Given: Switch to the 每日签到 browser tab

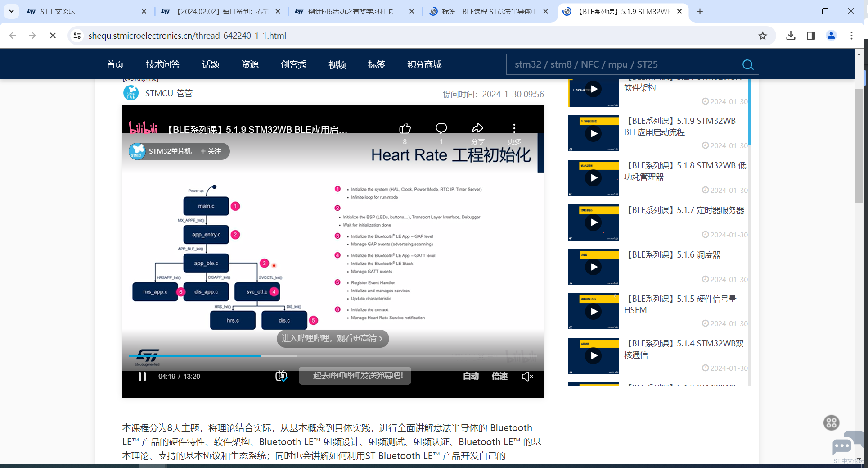Looking at the screenshot, I should 220,11.
